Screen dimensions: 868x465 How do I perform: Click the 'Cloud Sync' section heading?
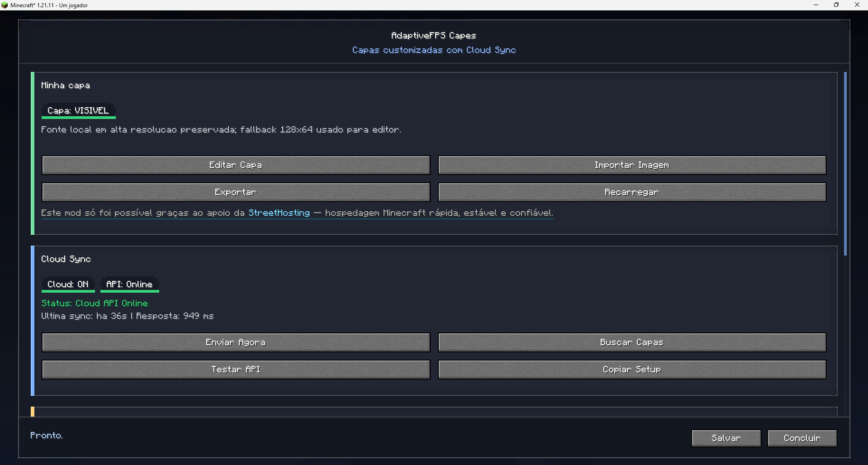(66, 259)
